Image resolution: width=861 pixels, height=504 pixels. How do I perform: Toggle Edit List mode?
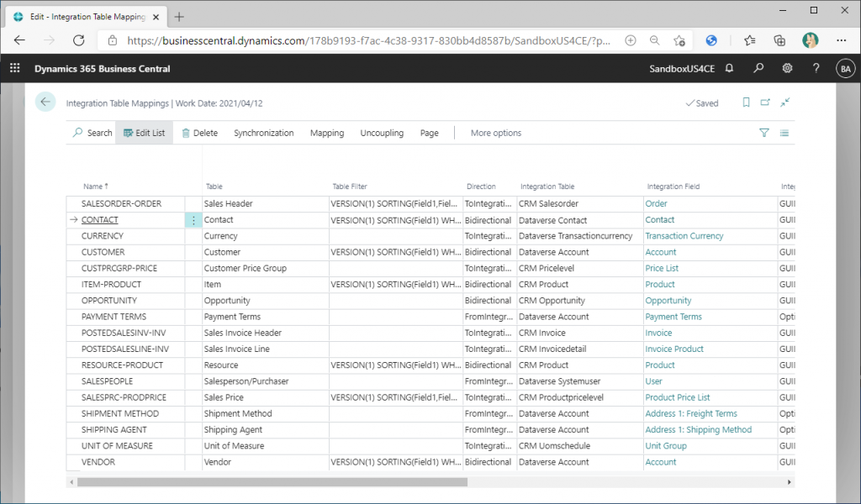pyautogui.click(x=144, y=133)
